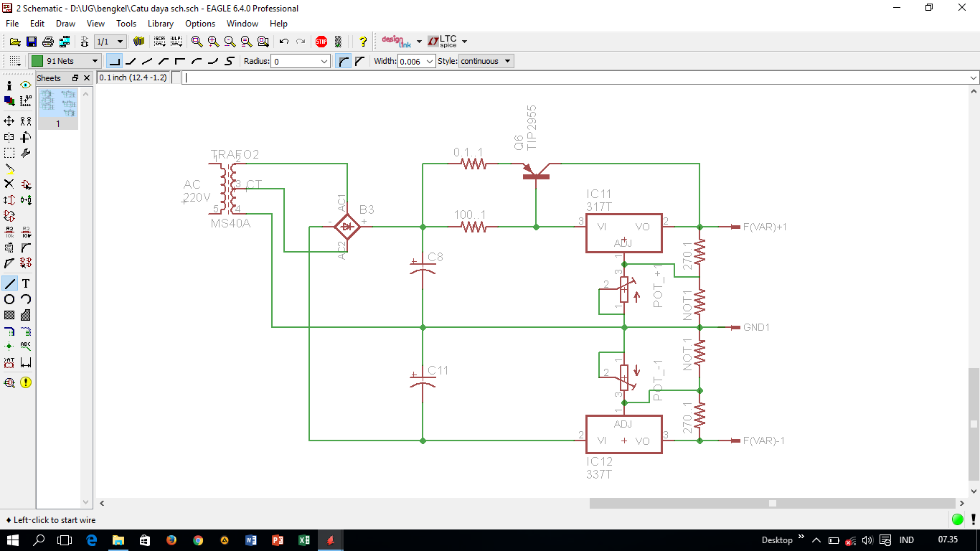This screenshot has width=980, height=551.
Task: Select the Junction dot tool
Action: 9,347
